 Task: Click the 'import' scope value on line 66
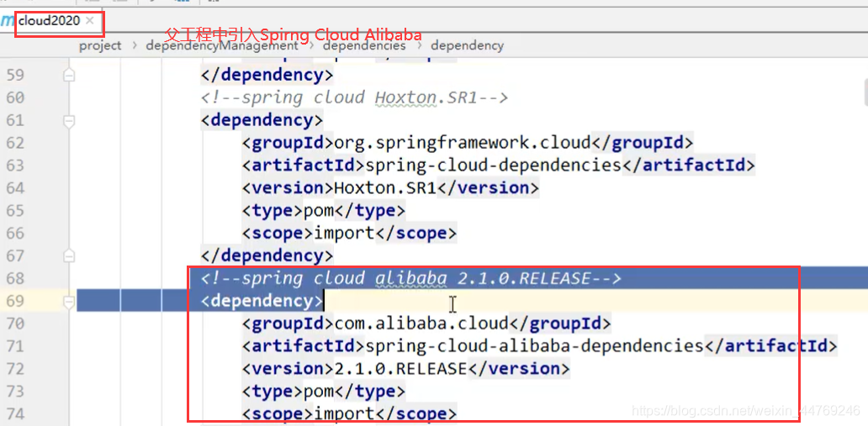coord(344,234)
